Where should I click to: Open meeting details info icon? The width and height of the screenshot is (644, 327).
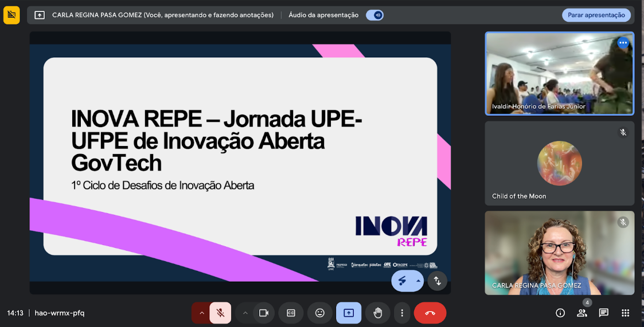(x=560, y=313)
